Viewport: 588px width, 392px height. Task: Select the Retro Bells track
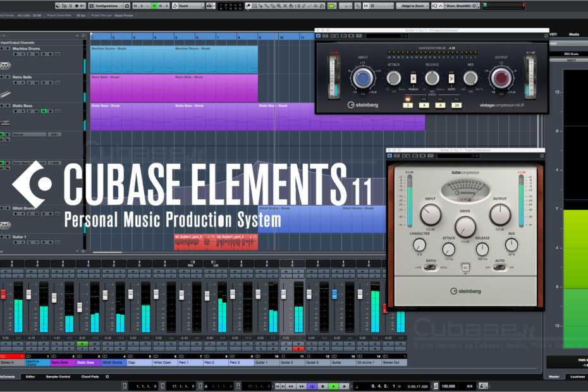click(22, 77)
